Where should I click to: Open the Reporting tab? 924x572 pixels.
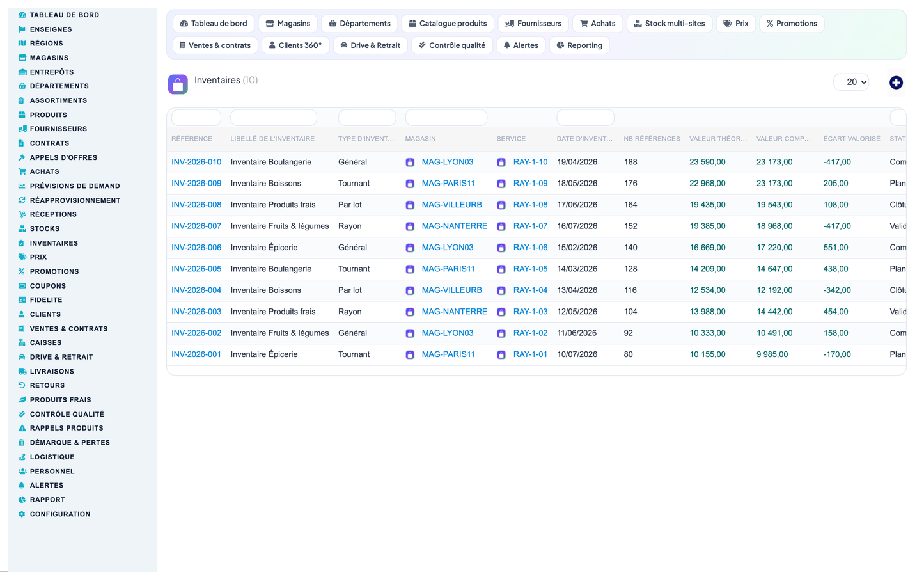579,45
